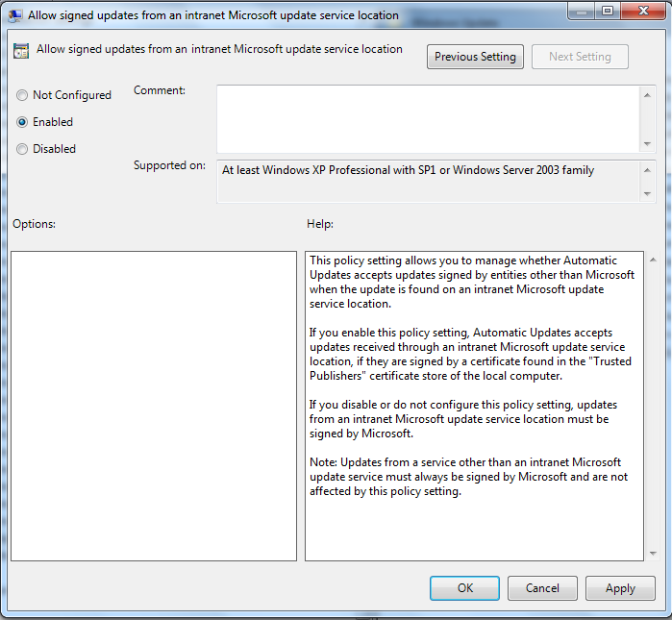Click the Comment box scroll down arrow

click(647, 144)
